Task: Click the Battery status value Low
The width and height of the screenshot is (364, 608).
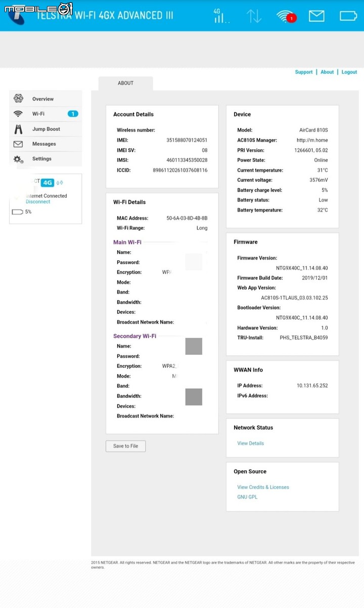Action: point(323,200)
